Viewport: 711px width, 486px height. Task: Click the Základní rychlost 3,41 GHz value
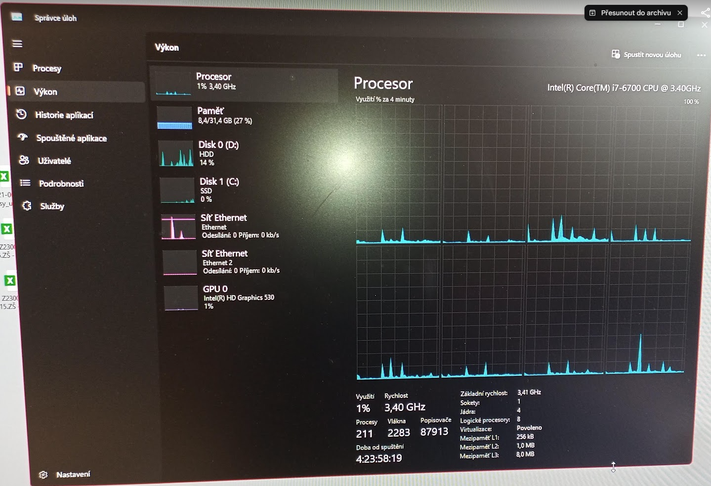click(x=529, y=392)
